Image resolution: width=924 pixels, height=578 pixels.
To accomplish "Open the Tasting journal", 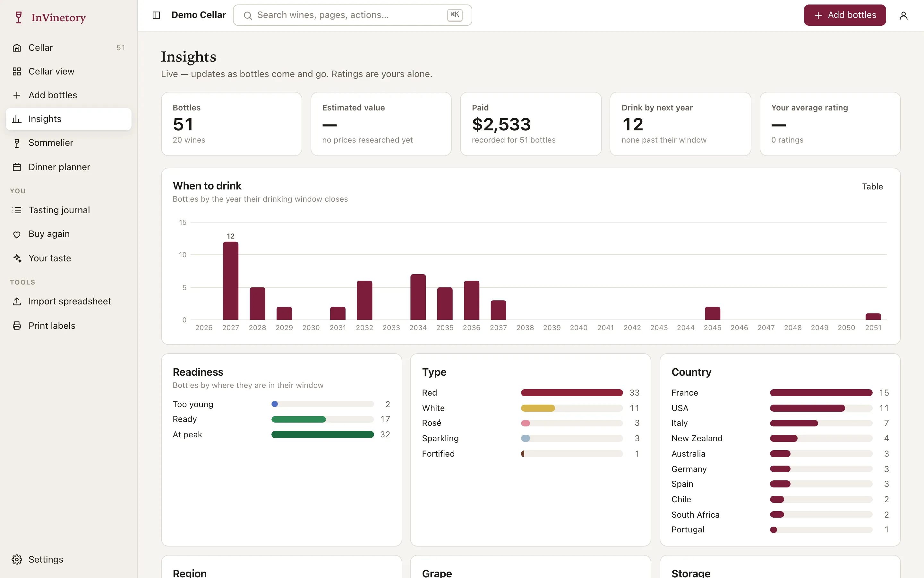I will 69,210.
